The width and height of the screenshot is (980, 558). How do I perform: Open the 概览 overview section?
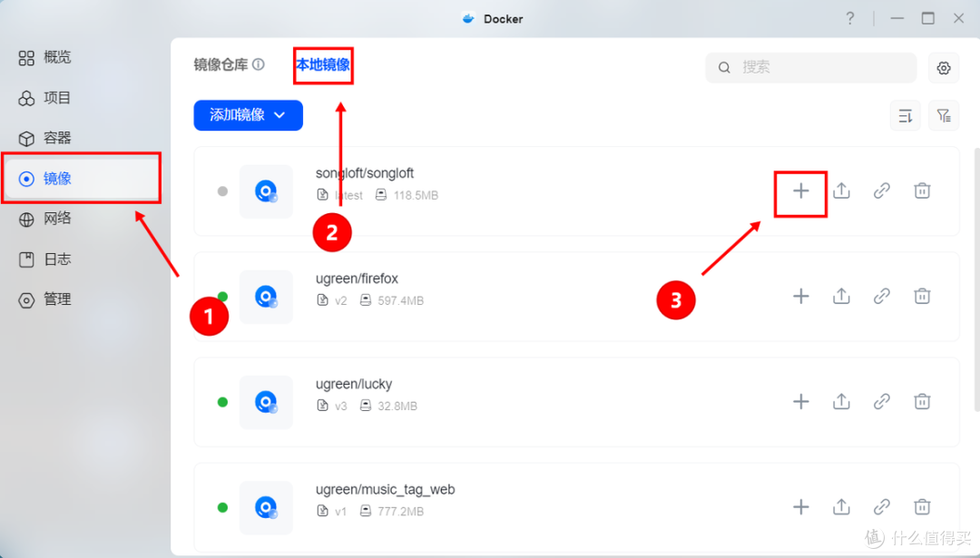point(45,57)
